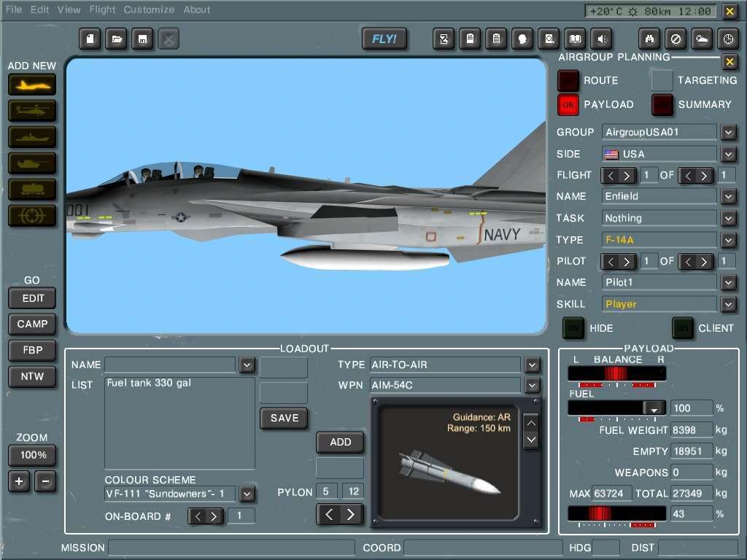Image resolution: width=747 pixels, height=560 pixels.
Task: Open the Customize menu
Action: click(149, 9)
